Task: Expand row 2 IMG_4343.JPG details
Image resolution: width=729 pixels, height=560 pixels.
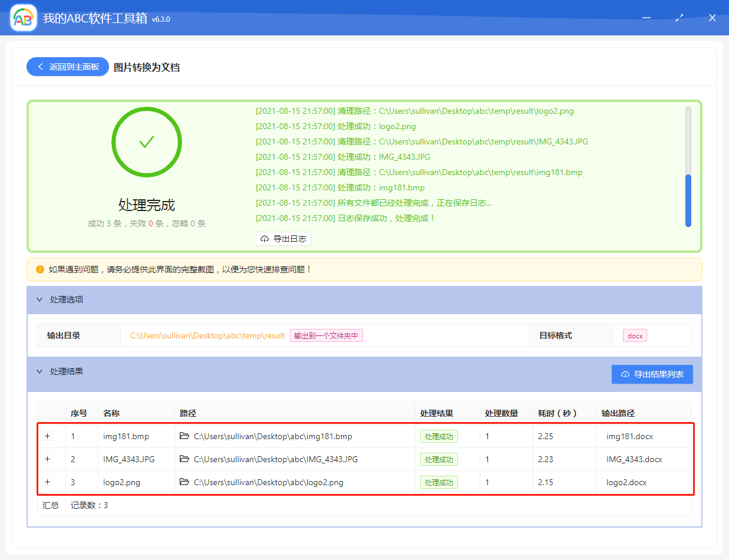Action: pyautogui.click(x=48, y=459)
